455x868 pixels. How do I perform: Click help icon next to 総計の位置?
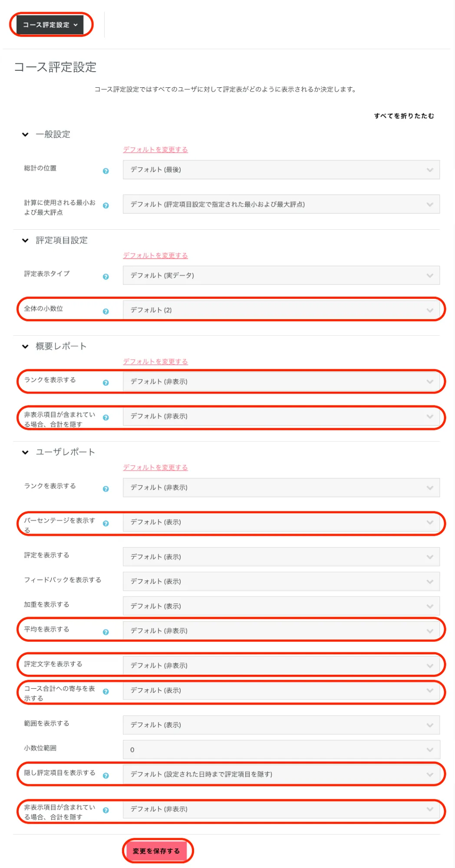(106, 171)
